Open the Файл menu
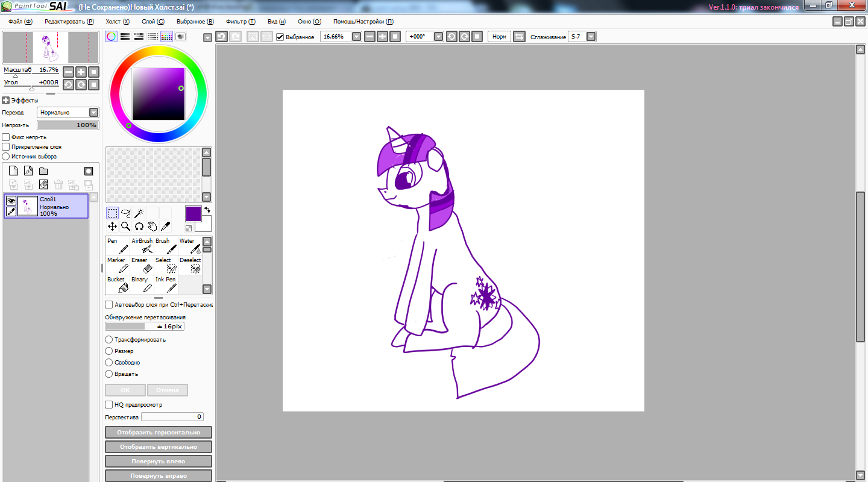The width and height of the screenshot is (868, 482). [20, 22]
